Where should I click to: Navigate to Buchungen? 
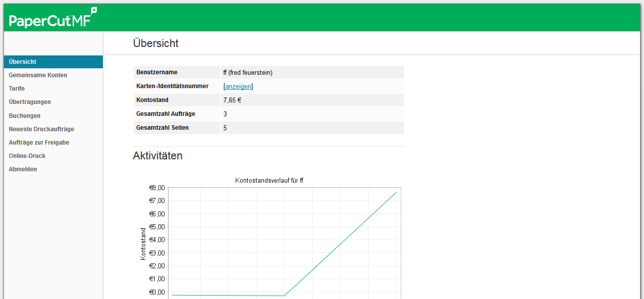(x=25, y=116)
